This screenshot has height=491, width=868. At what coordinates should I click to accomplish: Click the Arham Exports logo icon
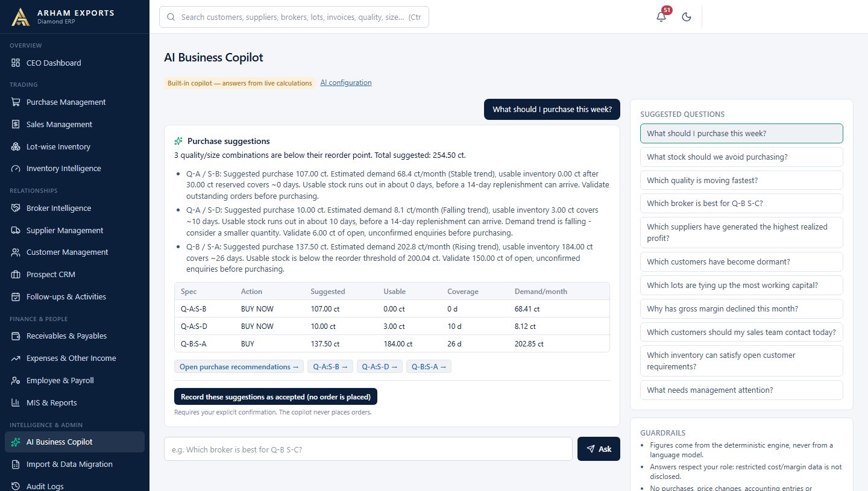[20, 17]
